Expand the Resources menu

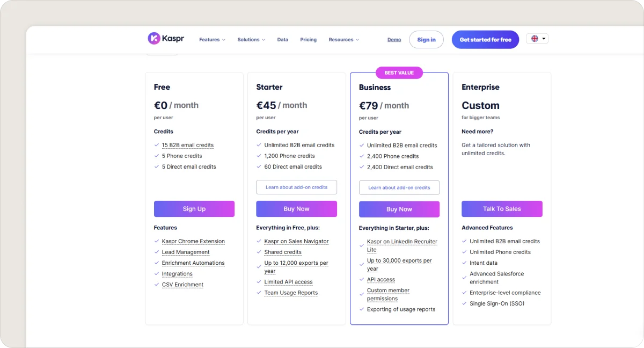344,40
